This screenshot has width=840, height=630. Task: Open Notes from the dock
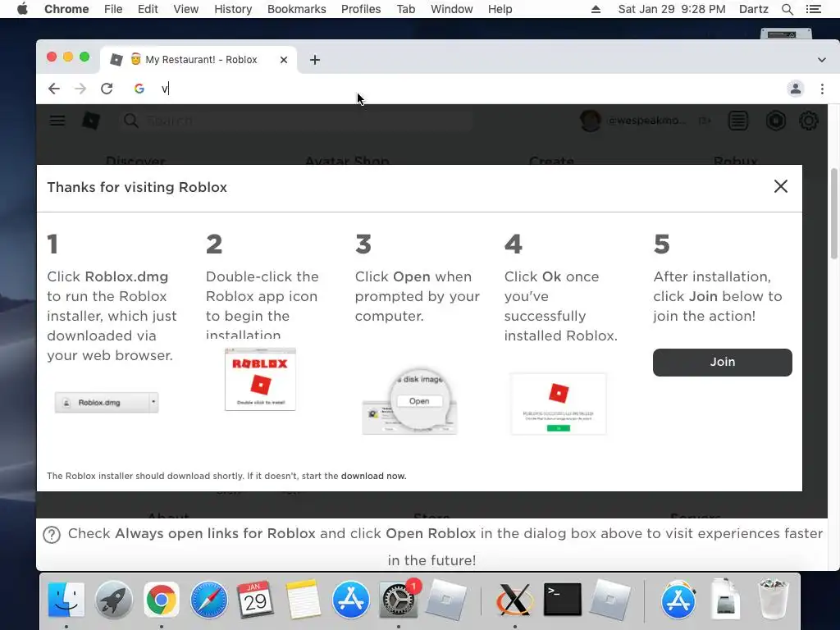pos(304,600)
